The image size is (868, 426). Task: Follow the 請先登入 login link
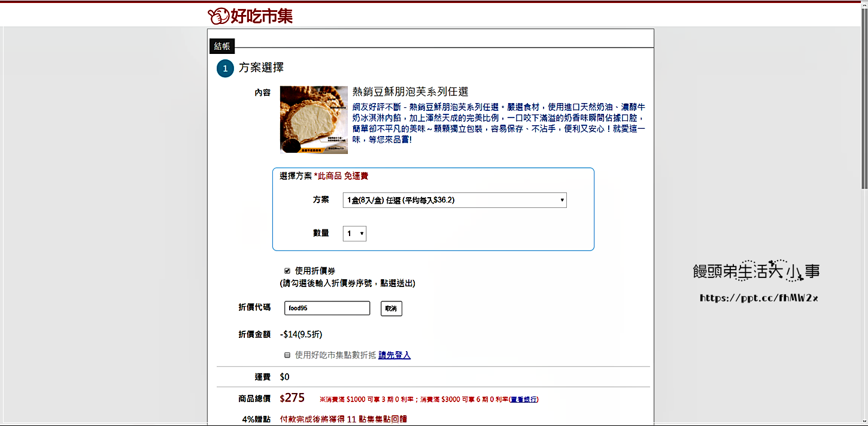(394, 355)
